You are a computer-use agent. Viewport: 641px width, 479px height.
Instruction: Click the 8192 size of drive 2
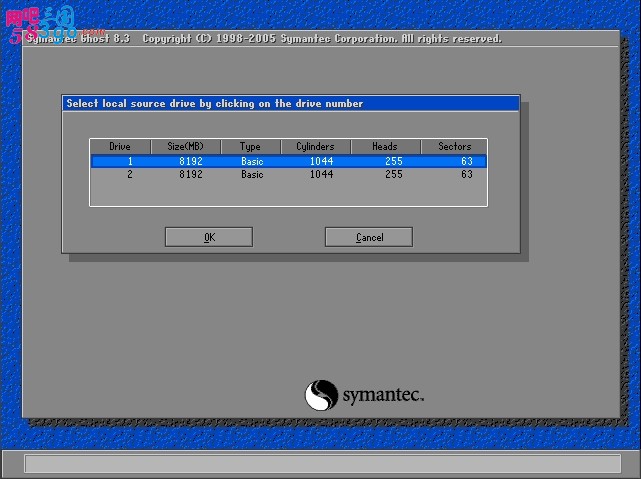(191, 175)
